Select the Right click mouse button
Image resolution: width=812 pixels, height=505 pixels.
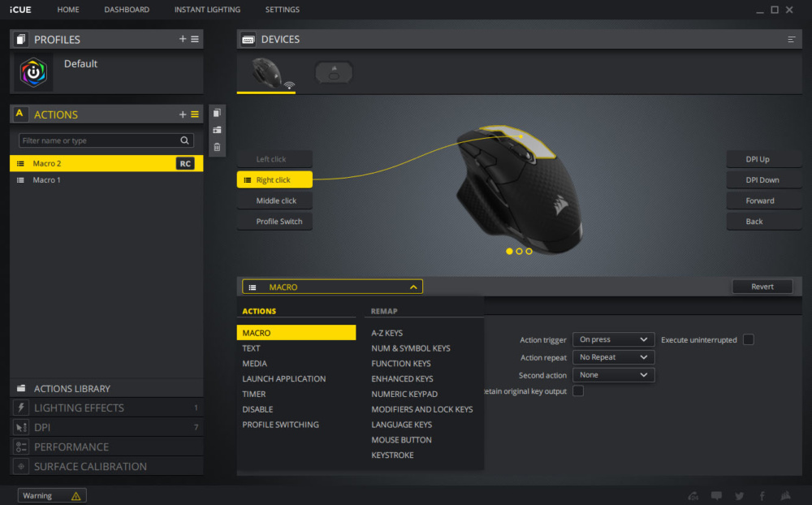(x=274, y=179)
